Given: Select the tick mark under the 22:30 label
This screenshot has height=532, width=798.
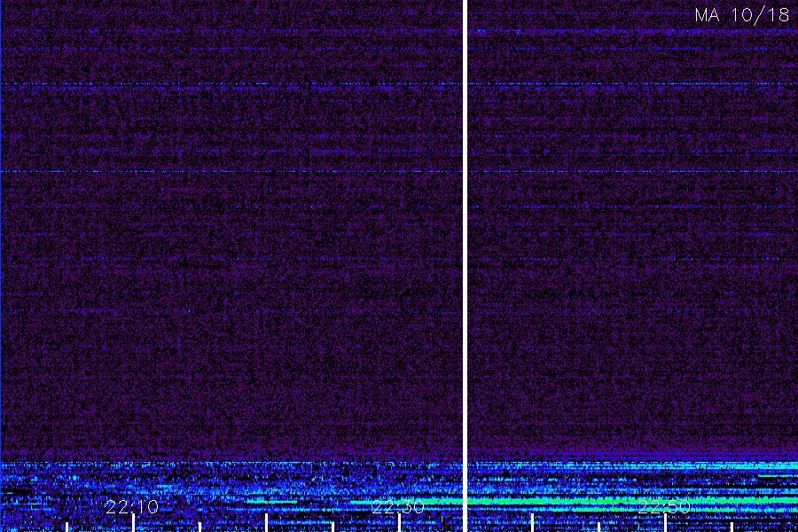Looking at the screenshot, I should [399, 523].
